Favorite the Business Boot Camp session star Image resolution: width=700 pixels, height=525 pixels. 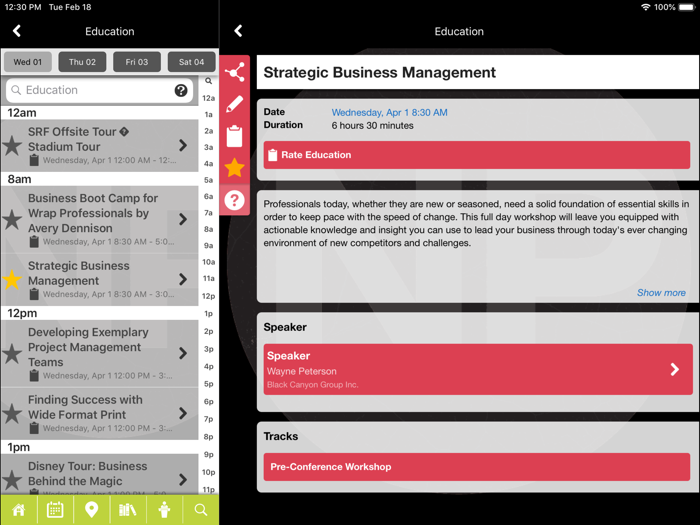click(x=12, y=220)
